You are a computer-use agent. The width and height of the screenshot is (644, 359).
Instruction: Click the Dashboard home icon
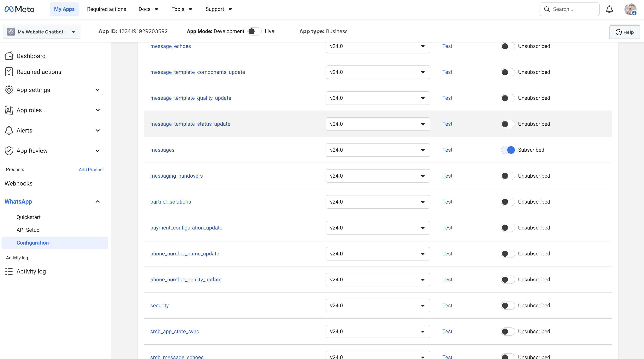(9, 56)
